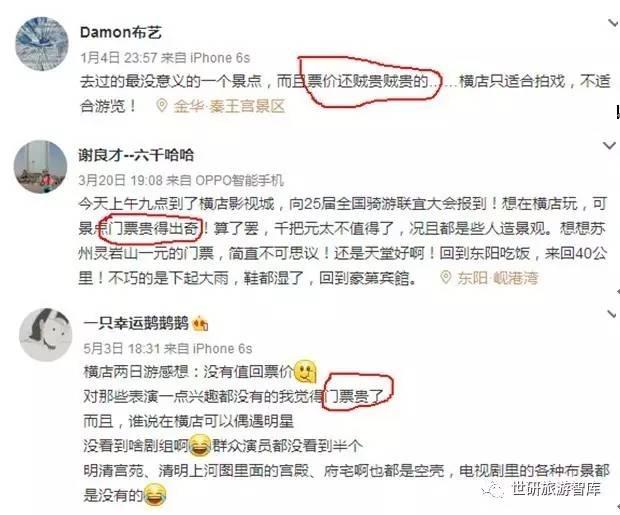Open the 东阳·岘港湾 location link

point(498,278)
